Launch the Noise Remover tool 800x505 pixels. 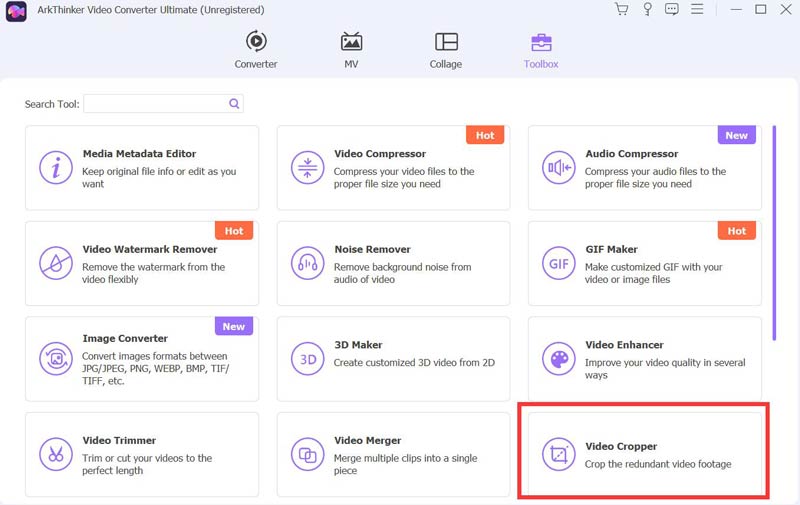(x=393, y=263)
